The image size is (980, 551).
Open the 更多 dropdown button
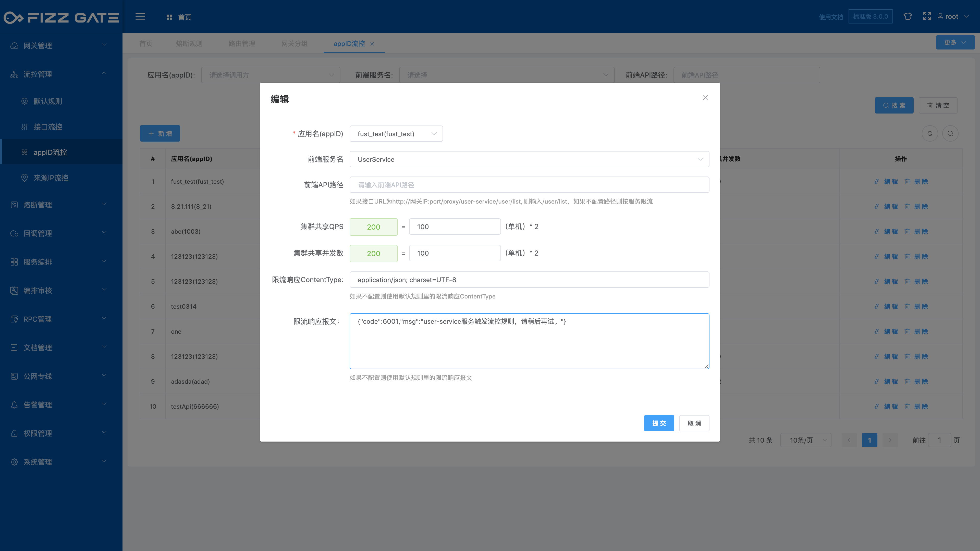coord(955,42)
